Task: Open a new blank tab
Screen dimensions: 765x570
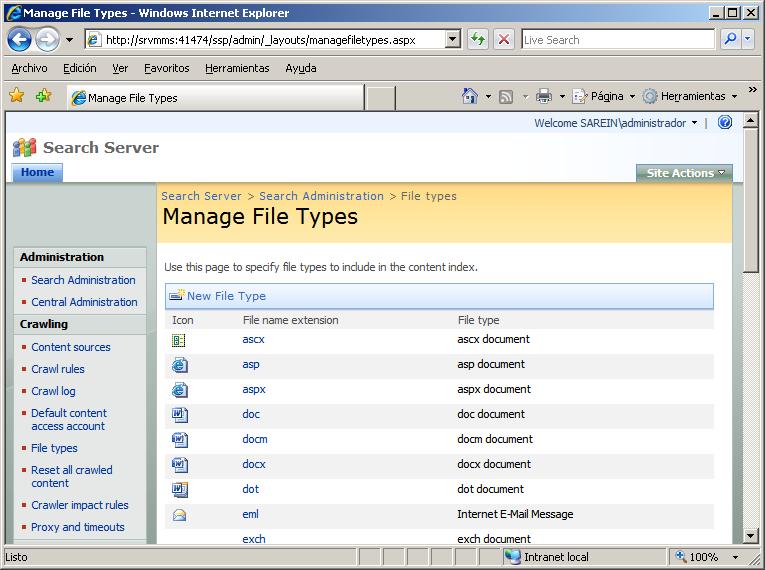Action: pyautogui.click(x=381, y=98)
